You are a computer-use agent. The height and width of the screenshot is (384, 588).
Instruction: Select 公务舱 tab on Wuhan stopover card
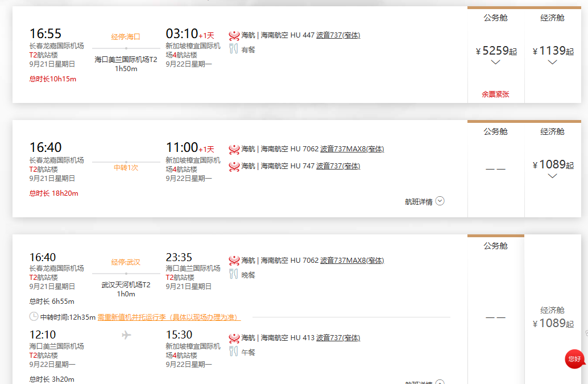pos(495,246)
